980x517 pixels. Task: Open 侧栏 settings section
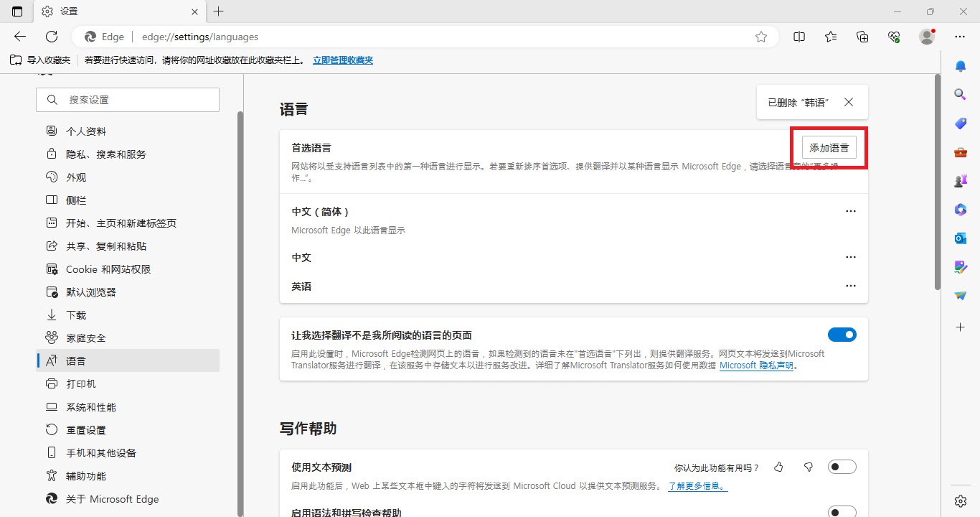128,200
